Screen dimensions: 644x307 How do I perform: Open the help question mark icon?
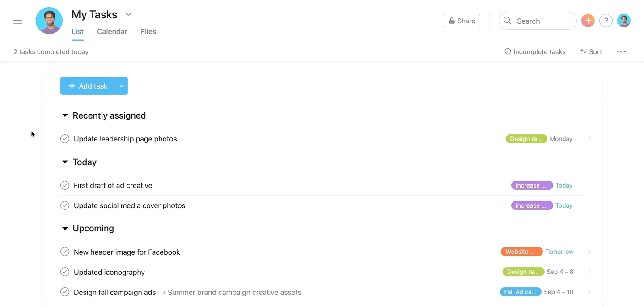pyautogui.click(x=606, y=21)
